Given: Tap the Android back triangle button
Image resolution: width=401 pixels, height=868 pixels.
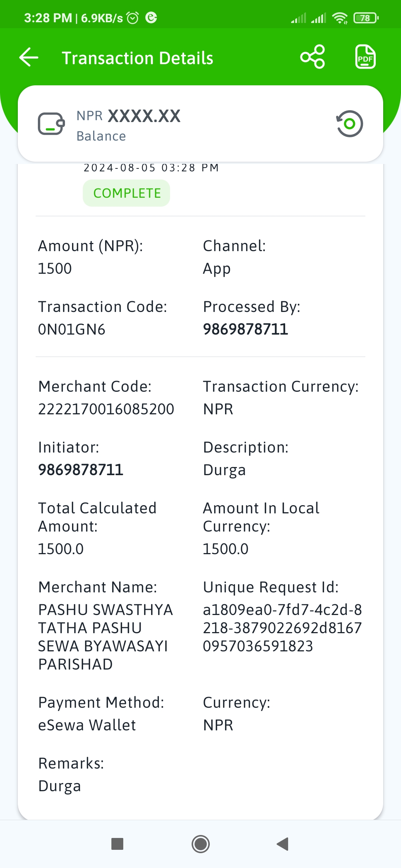Looking at the screenshot, I should (283, 844).
